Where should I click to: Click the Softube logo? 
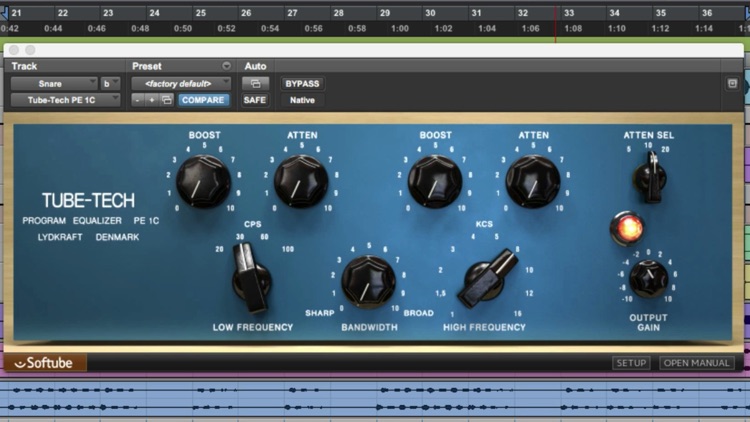tap(45, 363)
